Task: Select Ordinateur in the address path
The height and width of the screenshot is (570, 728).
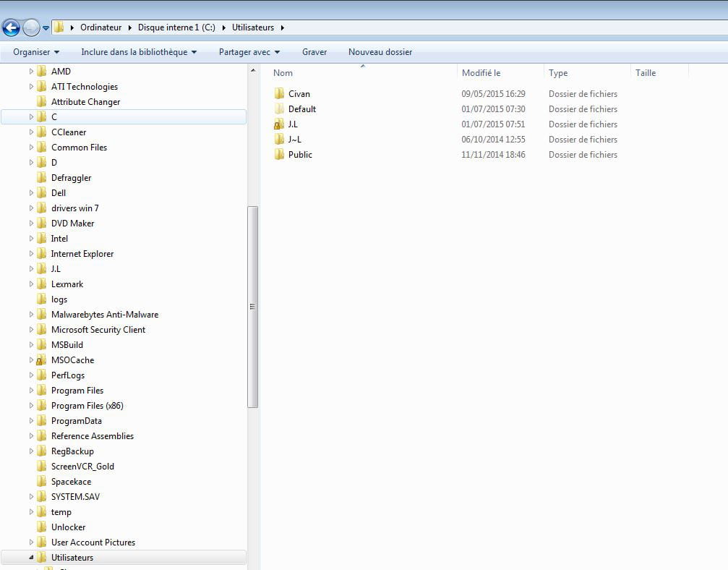Action: pyautogui.click(x=100, y=27)
